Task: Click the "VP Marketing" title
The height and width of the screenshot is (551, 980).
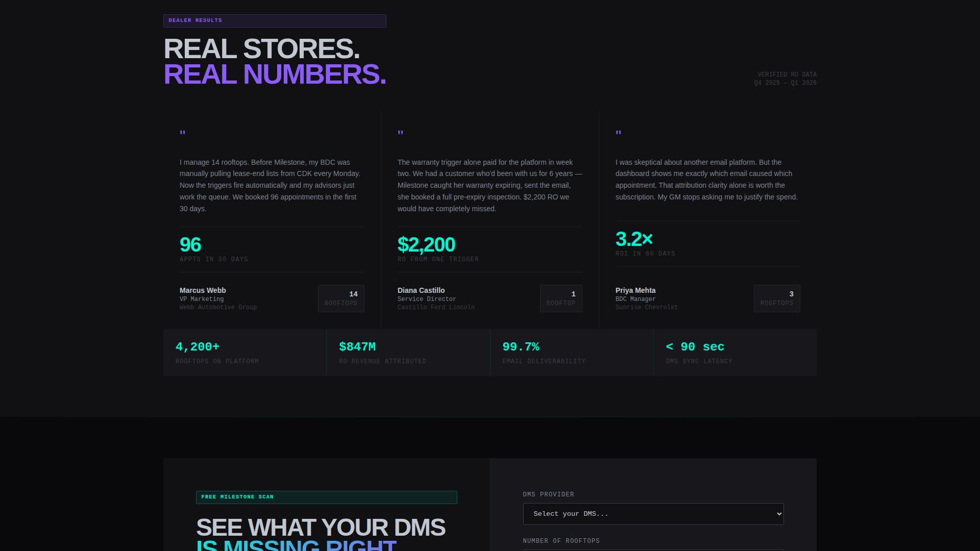Action: pyautogui.click(x=202, y=299)
